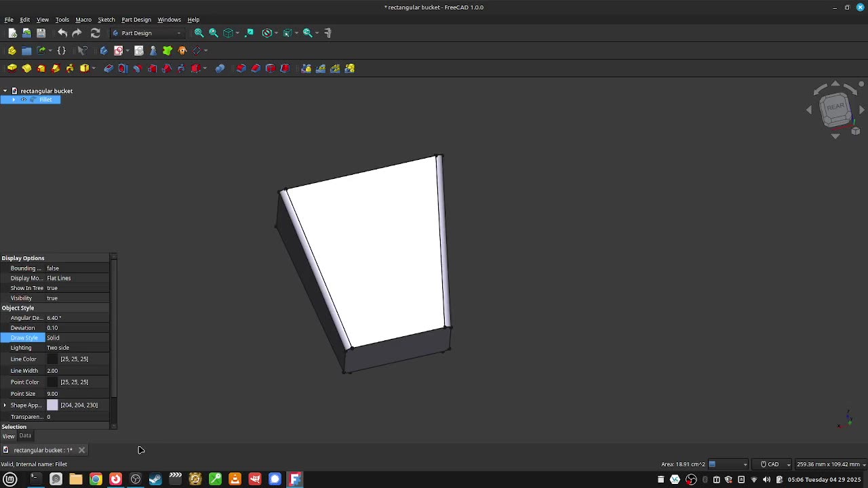Select the Linear Pattern tool

(321, 68)
